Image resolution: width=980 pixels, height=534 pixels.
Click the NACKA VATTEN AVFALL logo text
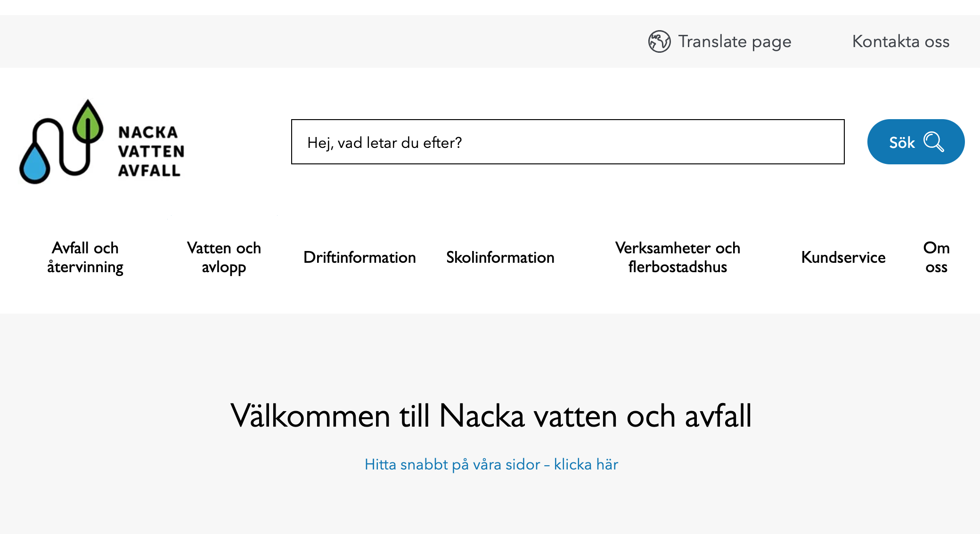[151, 151]
